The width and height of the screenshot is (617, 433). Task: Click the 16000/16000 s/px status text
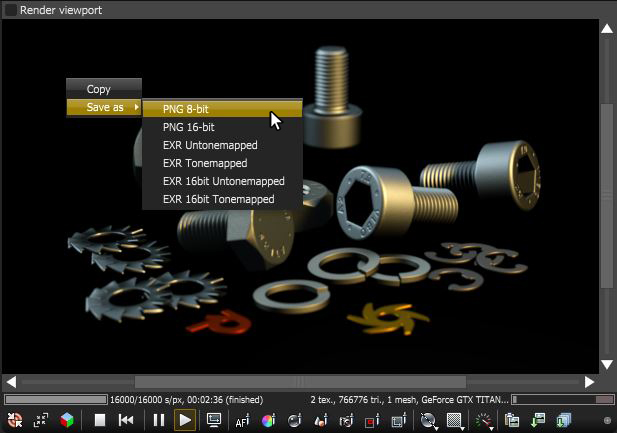(187, 400)
